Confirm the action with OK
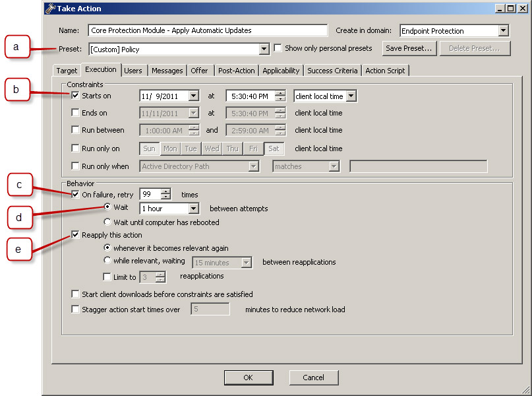 coord(249,377)
